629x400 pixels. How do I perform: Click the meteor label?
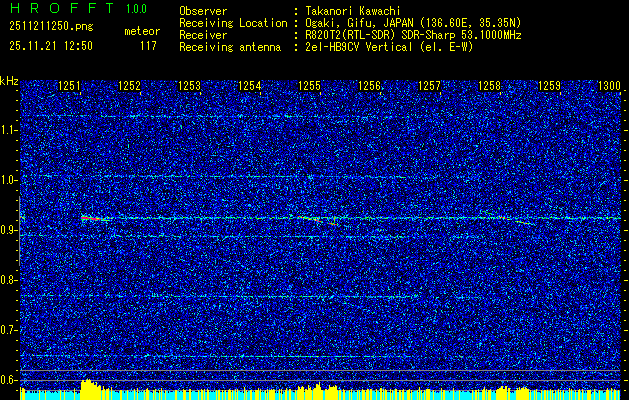pyautogui.click(x=142, y=31)
